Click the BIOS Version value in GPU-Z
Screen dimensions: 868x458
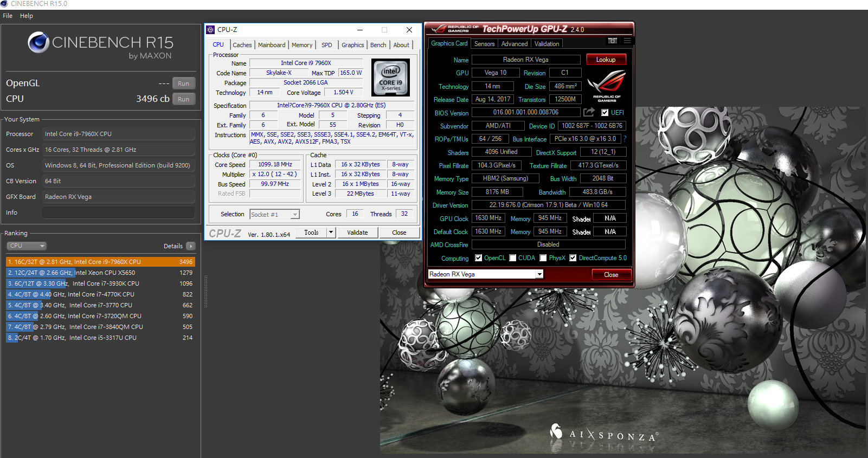[x=526, y=112]
